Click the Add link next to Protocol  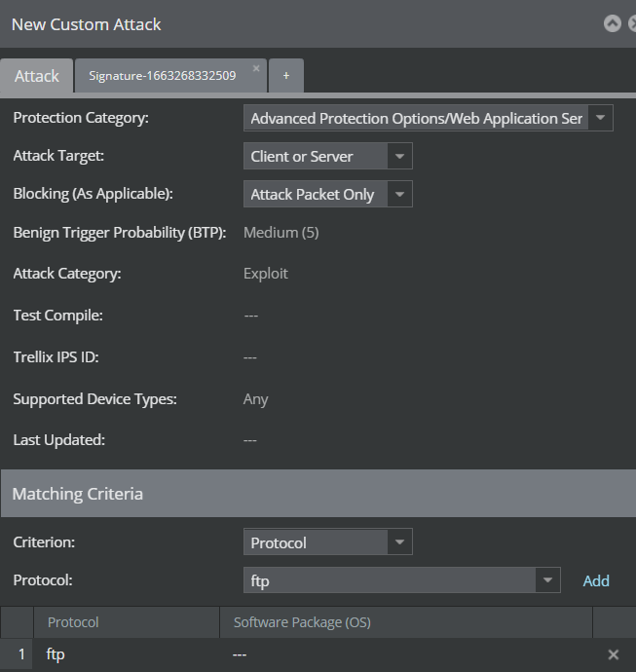tap(596, 580)
